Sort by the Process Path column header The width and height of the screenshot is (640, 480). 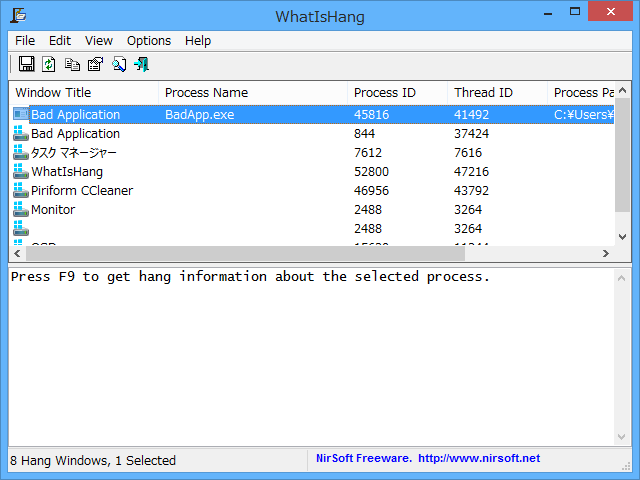click(x=581, y=93)
